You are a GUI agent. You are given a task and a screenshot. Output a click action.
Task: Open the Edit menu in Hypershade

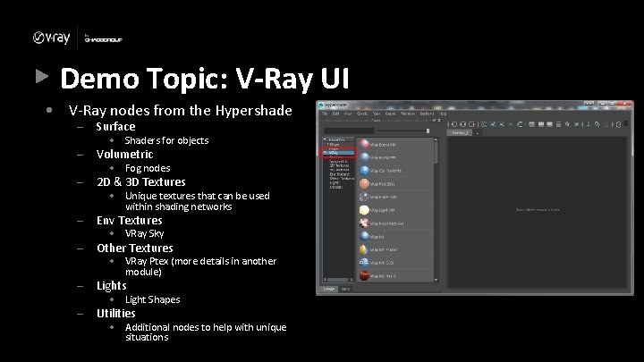click(335, 114)
